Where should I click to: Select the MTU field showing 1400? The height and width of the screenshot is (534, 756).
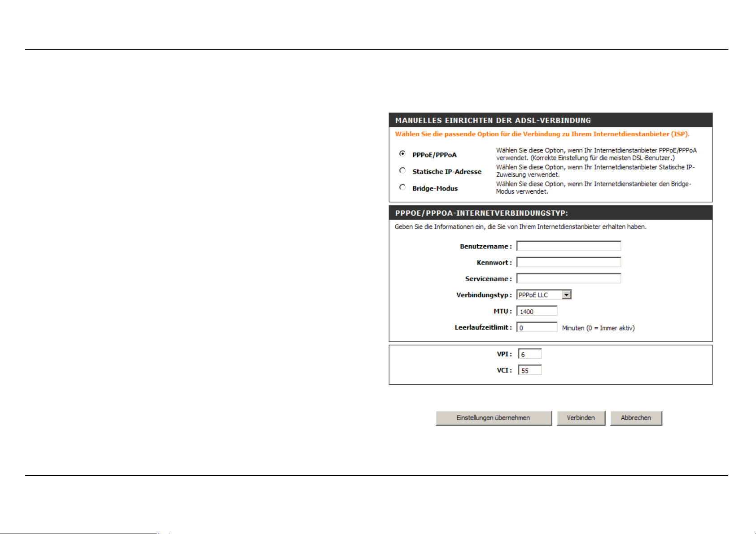pos(537,311)
